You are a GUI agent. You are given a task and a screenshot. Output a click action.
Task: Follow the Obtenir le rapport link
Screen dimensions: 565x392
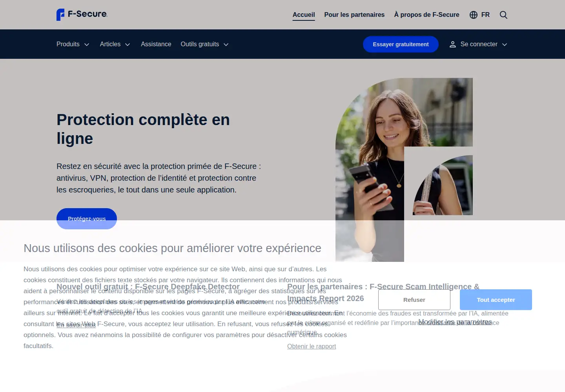(x=312, y=347)
